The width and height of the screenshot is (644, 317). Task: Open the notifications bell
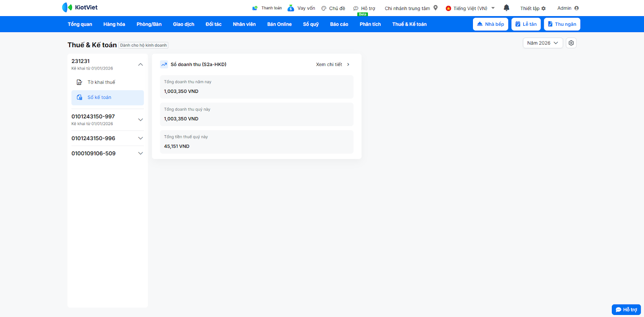click(506, 8)
